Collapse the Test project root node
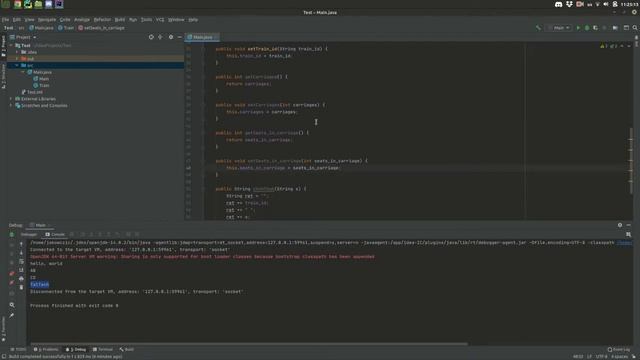Image resolution: width=640 pixels, height=360 pixels. pos(11,46)
